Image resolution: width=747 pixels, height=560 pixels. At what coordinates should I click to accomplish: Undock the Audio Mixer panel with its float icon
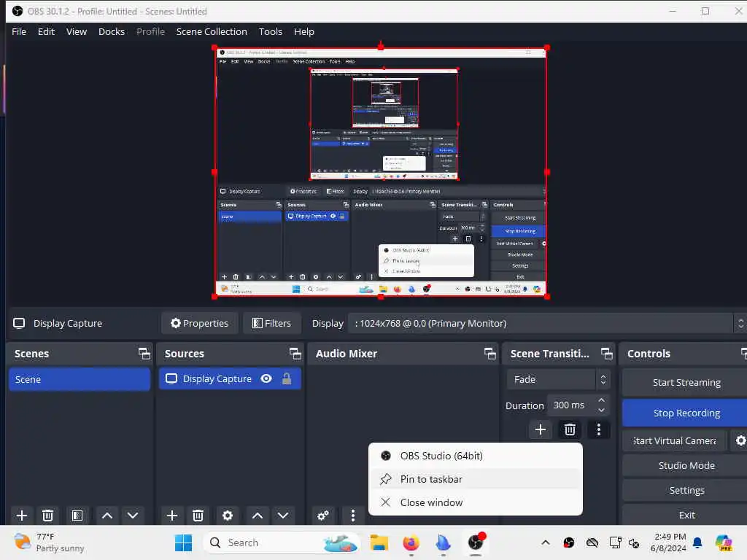489,354
